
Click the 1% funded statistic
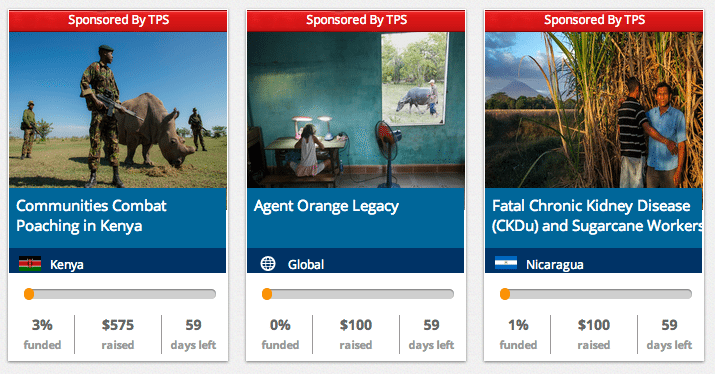point(518,334)
